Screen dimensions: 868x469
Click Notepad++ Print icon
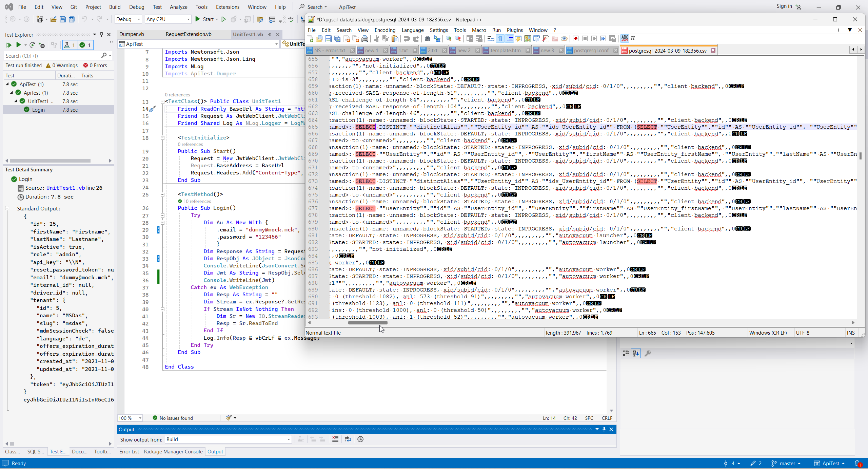(365, 39)
